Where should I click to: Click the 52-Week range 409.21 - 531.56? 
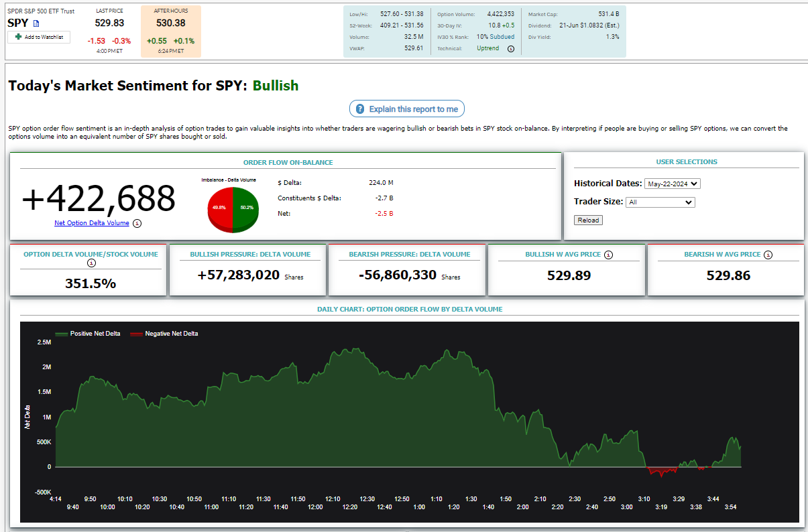tap(402, 25)
